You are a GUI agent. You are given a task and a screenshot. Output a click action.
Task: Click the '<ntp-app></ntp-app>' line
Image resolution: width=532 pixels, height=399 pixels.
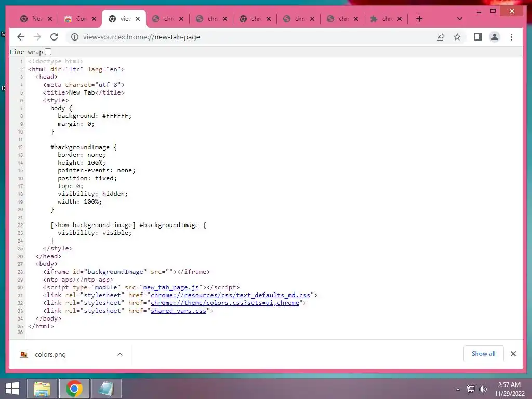point(78,280)
